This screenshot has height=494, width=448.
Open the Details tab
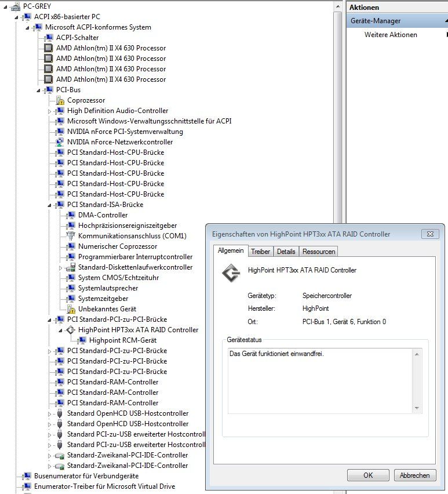[286, 252]
